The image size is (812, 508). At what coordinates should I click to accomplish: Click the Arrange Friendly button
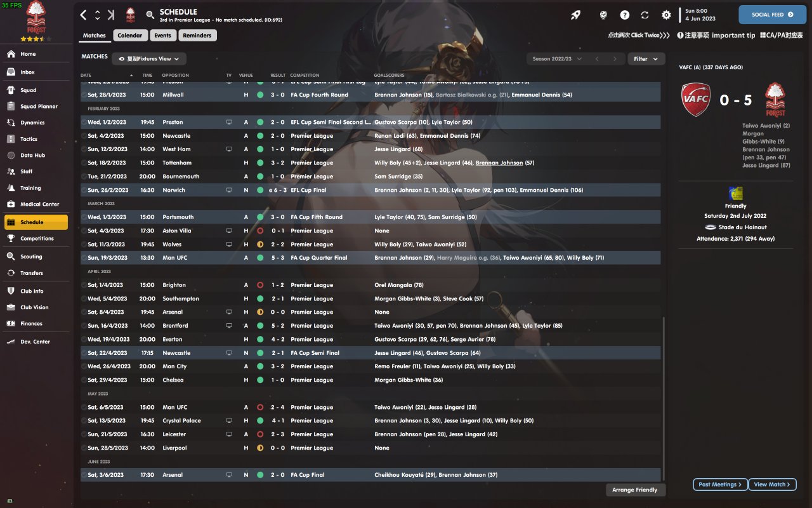[x=636, y=490]
